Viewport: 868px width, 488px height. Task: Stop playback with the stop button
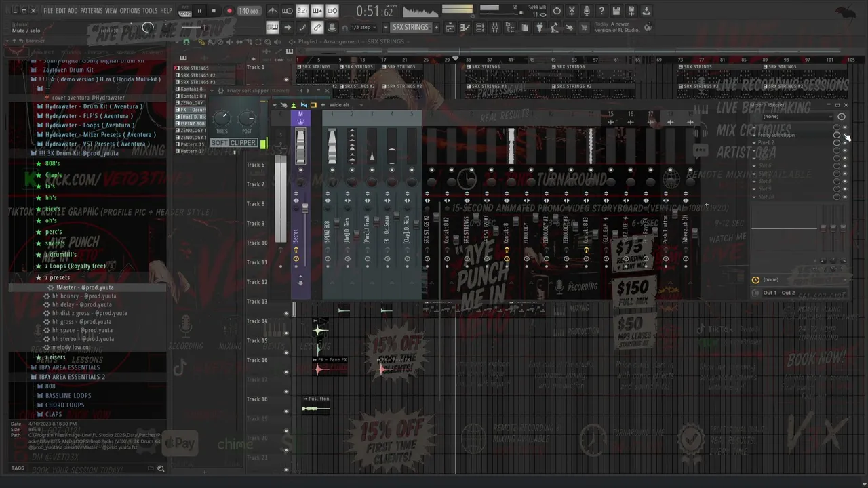point(214,11)
